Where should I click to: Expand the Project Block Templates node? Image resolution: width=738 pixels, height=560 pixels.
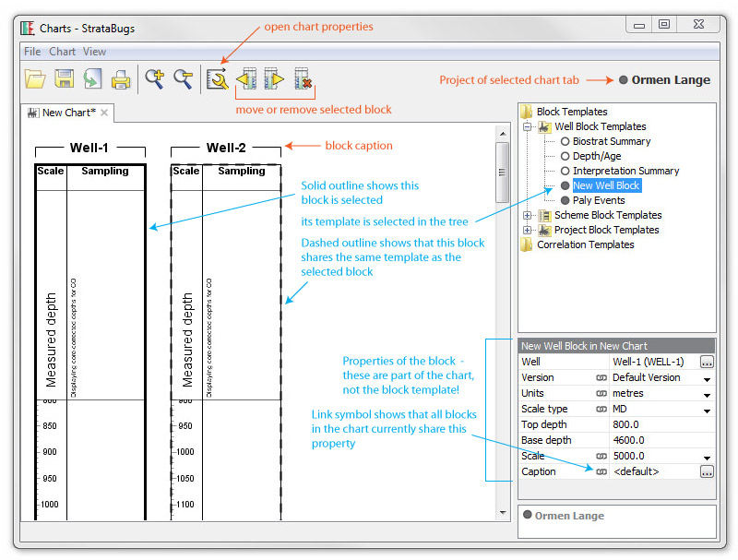click(x=527, y=230)
